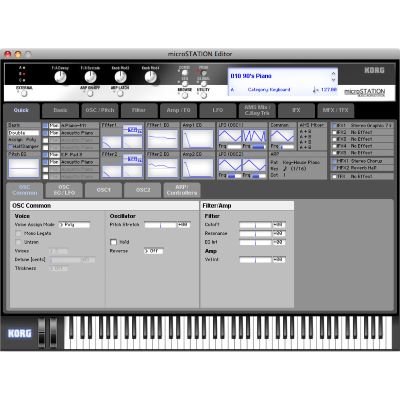Click the F/A Sustain knob

point(90,77)
